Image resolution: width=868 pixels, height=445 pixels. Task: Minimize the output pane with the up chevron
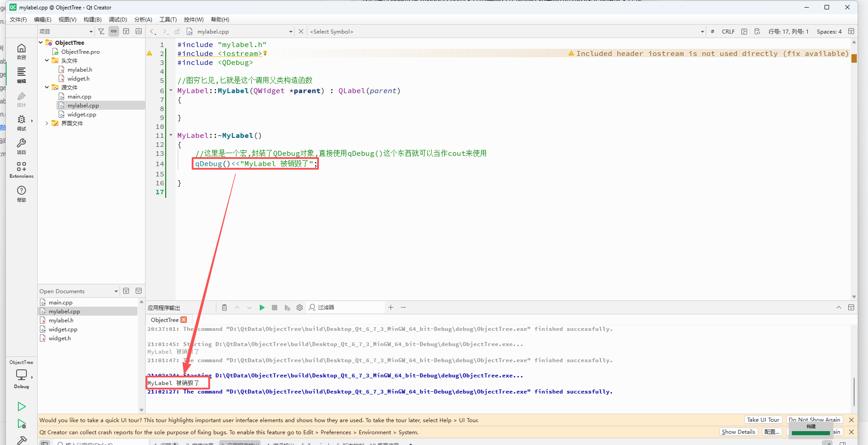tap(838, 308)
